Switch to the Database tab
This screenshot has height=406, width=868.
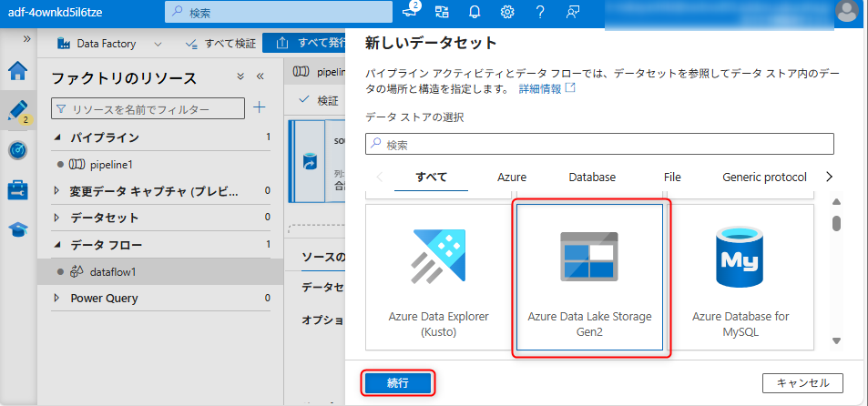click(592, 178)
